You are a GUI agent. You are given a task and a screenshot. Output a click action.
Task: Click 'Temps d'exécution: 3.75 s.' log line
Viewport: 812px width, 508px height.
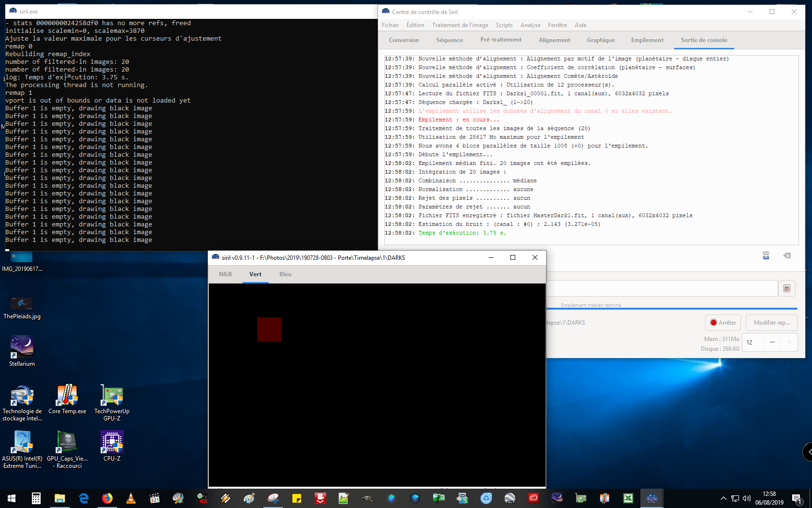point(462,233)
